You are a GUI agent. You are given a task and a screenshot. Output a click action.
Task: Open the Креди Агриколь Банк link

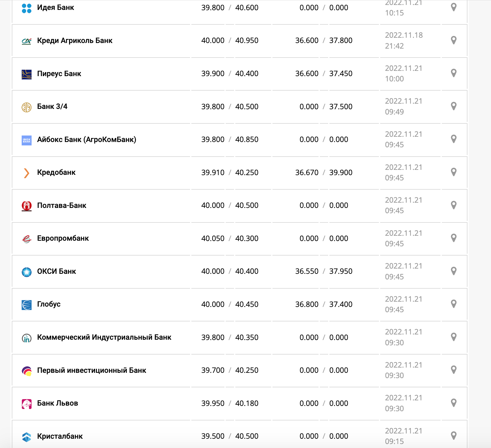point(75,41)
